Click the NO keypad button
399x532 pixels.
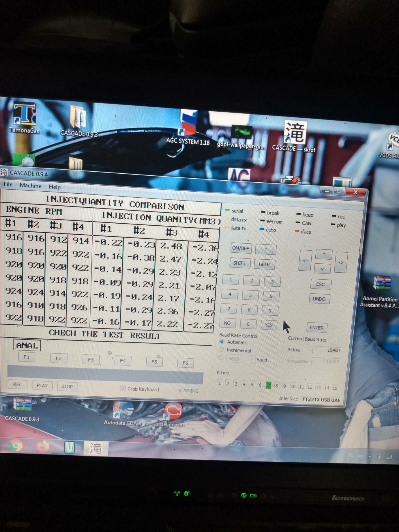(227, 323)
